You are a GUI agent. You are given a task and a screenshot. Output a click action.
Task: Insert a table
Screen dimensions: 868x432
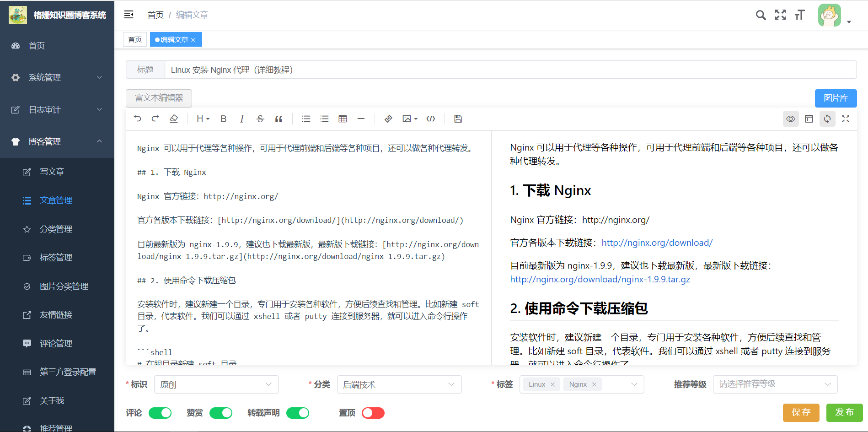tap(343, 119)
